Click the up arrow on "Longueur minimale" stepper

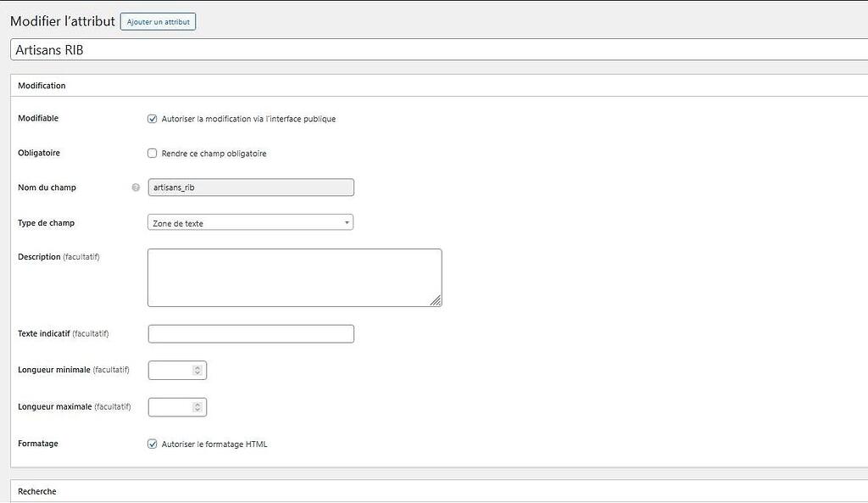(x=198, y=366)
